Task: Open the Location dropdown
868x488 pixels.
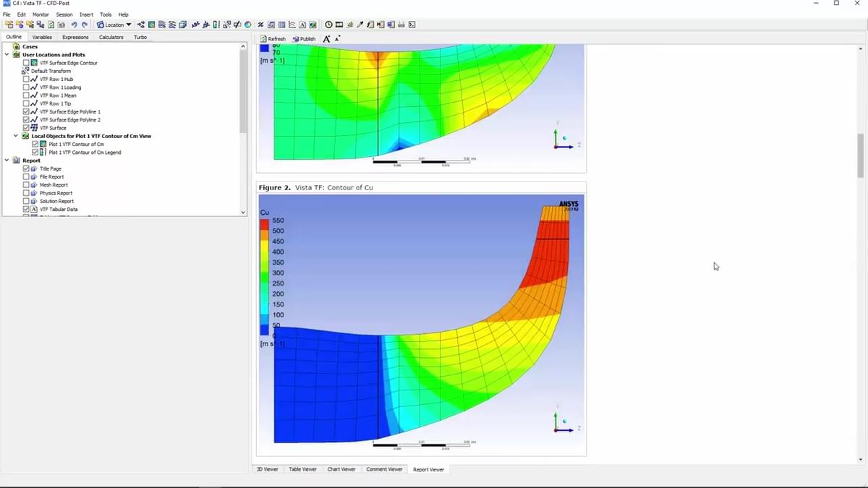Action: pyautogui.click(x=114, y=25)
